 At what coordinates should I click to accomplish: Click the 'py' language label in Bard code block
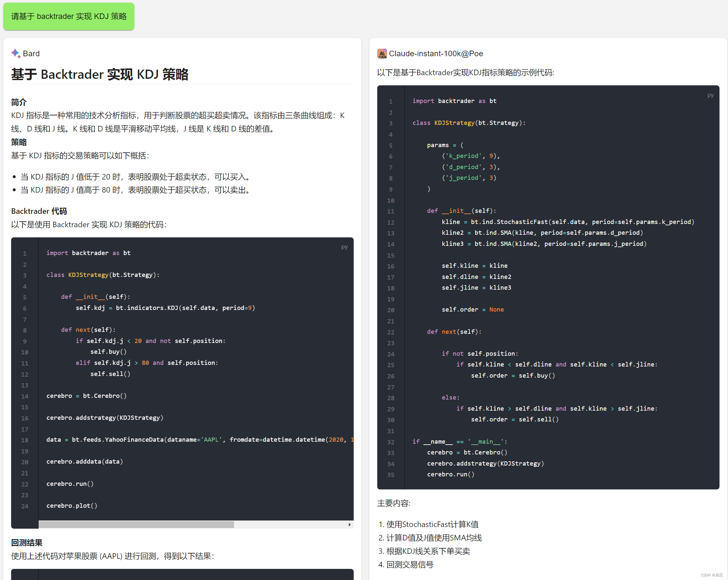point(344,247)
